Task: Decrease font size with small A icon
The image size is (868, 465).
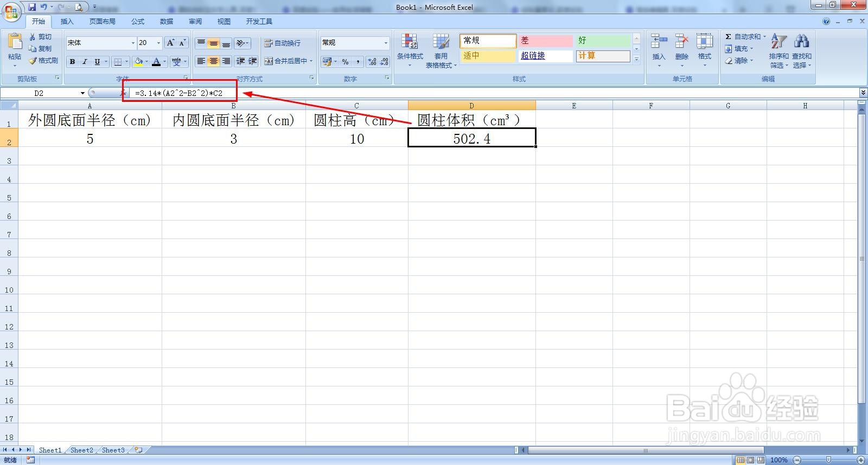Action: click(182, 43)
